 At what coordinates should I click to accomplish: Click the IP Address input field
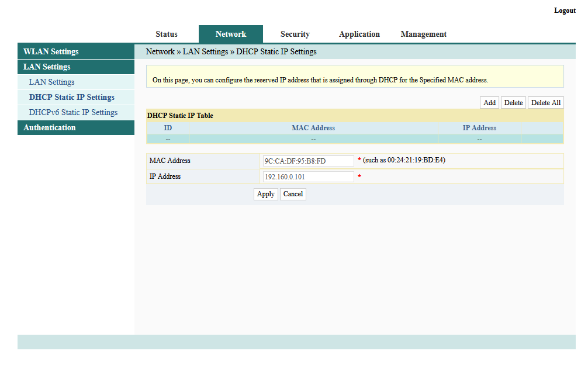308,176
